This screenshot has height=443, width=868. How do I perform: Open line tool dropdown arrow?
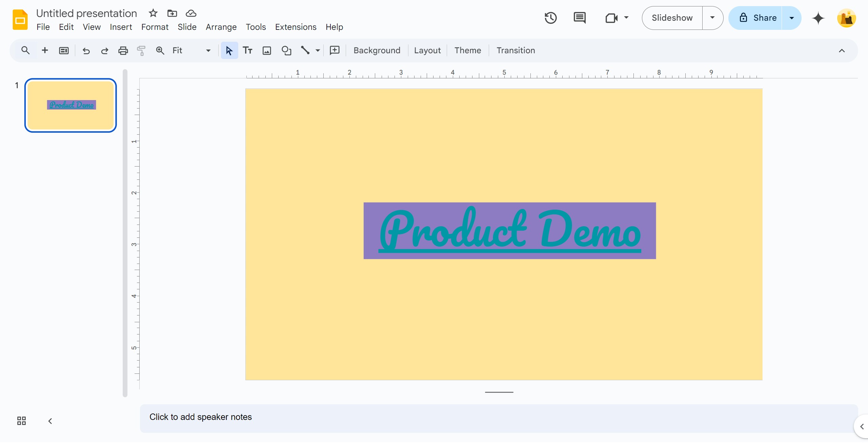(x=318, y=51)
